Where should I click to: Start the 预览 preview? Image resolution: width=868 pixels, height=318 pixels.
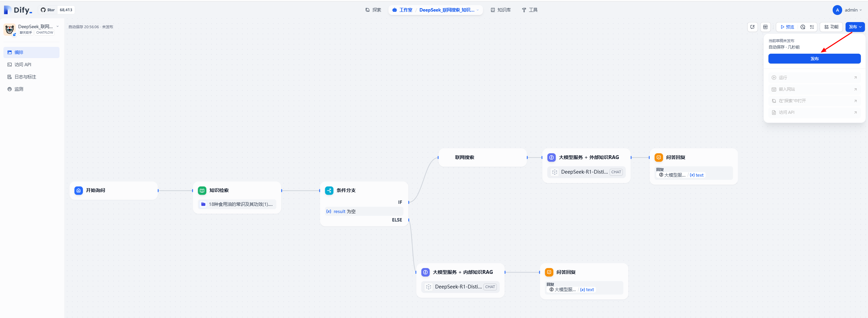[787, 27]
